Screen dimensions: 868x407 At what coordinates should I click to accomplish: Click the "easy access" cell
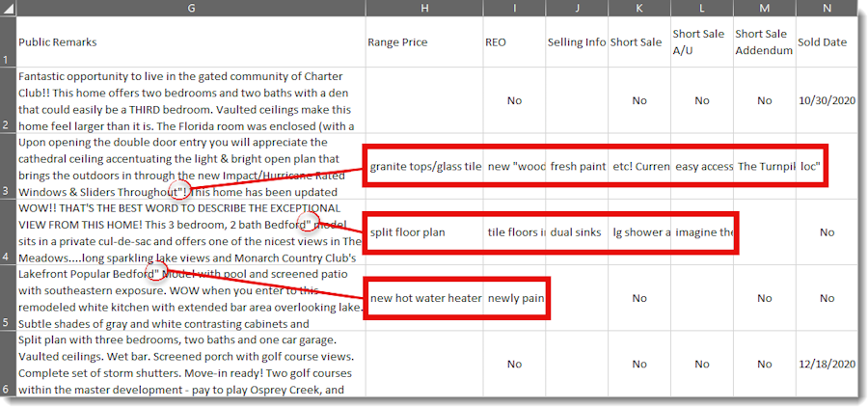(x=702, y=166)
